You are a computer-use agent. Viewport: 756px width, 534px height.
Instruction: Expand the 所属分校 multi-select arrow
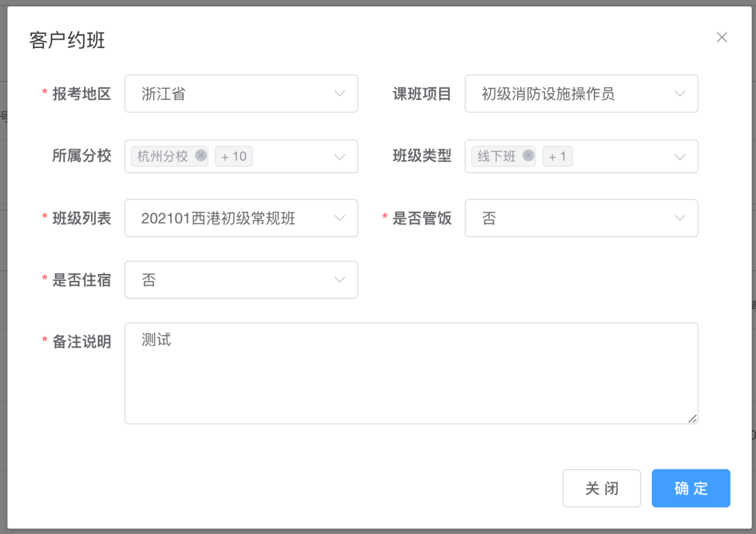point(340,157)
